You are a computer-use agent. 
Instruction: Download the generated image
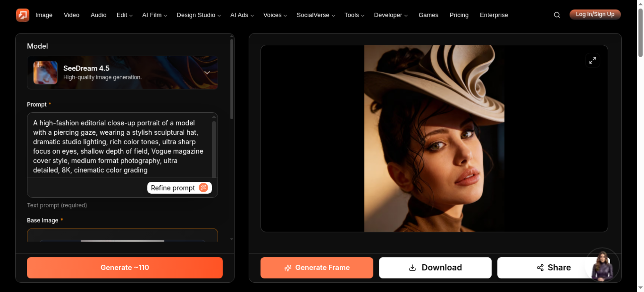pyautogui.click(x=435, y=268)
